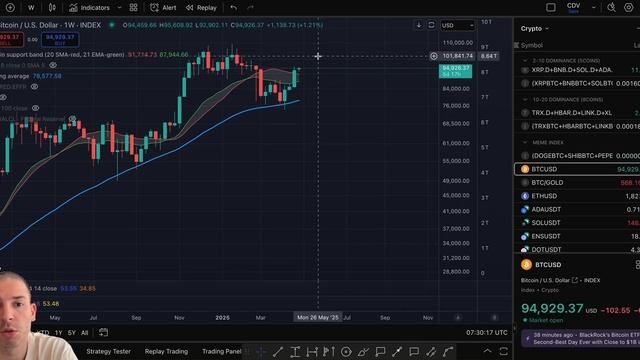Open the candlestick chart style menu
640x360 pixels.
52,7
